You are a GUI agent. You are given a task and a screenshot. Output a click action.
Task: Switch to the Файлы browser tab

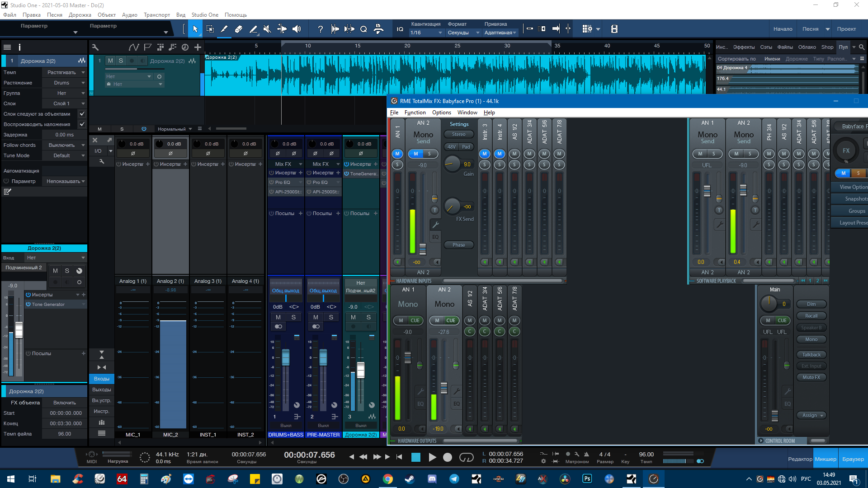pos(785,47)
